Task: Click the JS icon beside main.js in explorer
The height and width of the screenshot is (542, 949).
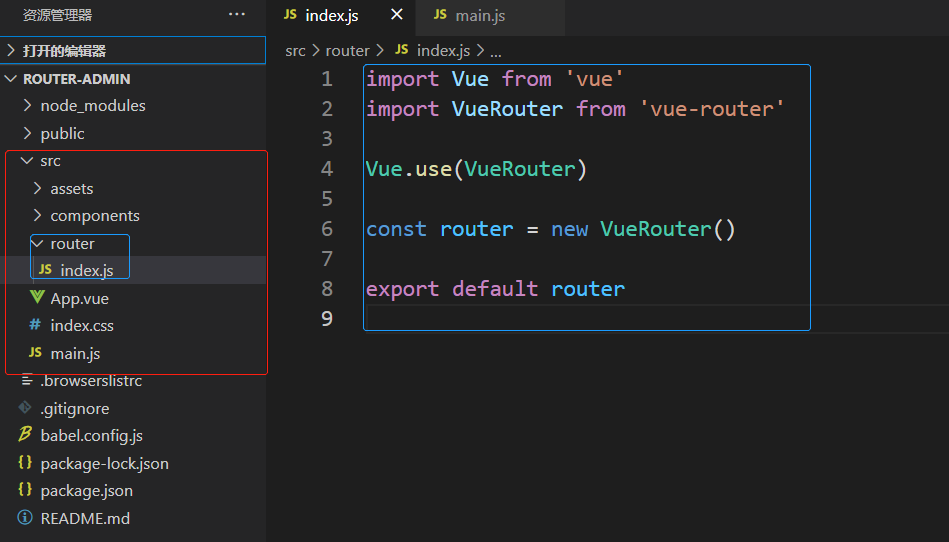Action: [x=35, y=353]
